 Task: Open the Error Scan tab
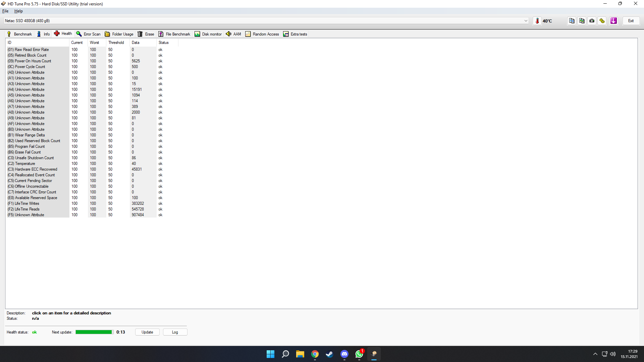[x=89, y=34]
